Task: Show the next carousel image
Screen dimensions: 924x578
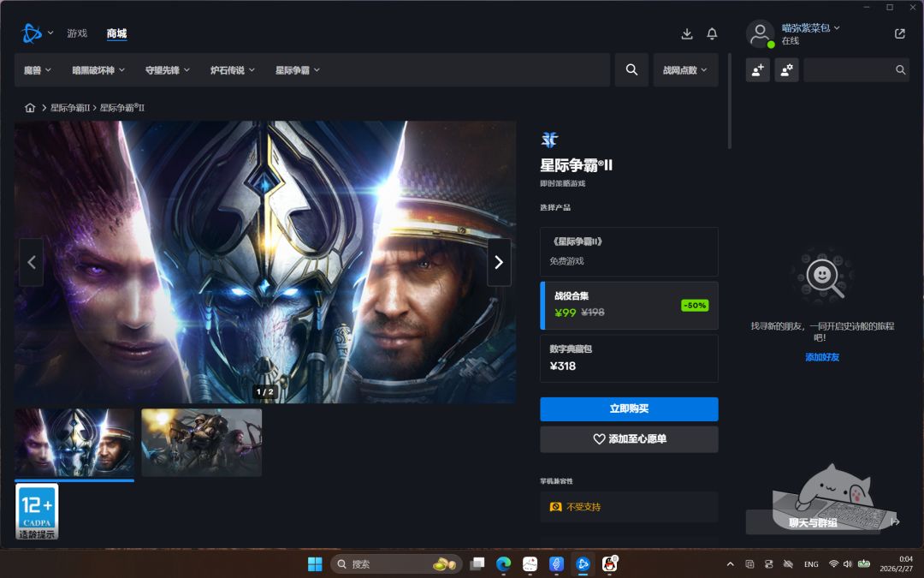Action: 499,262
